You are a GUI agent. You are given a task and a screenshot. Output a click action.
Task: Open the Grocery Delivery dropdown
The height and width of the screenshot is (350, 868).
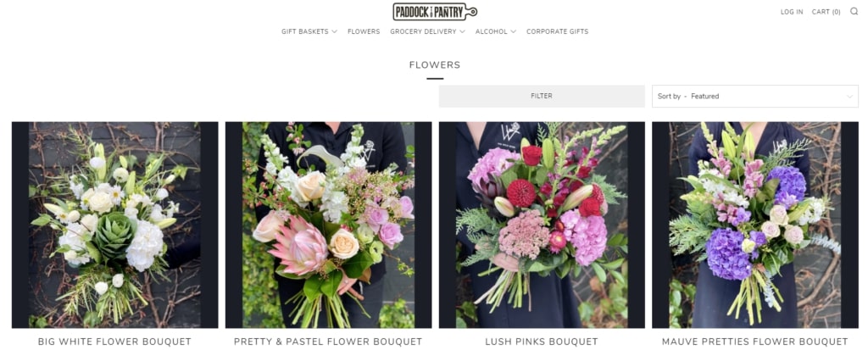click(x=427, y=31)
